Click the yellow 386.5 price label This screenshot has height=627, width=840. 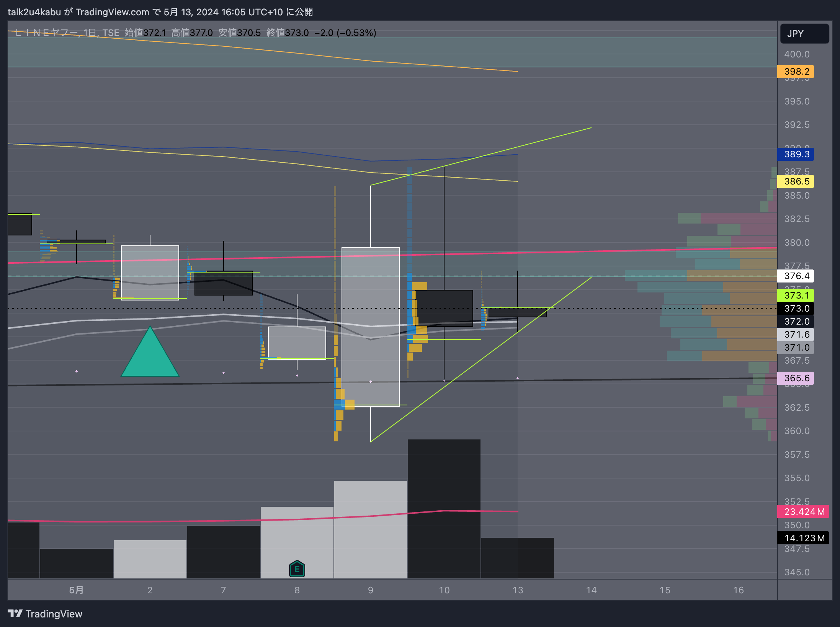click(796, 181)
